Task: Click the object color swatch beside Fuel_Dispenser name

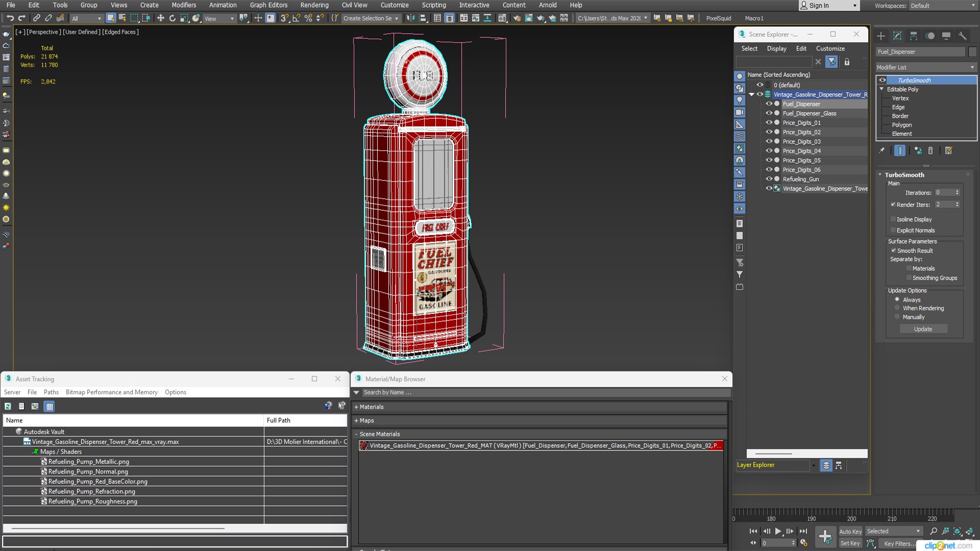Action: point(972,52)
